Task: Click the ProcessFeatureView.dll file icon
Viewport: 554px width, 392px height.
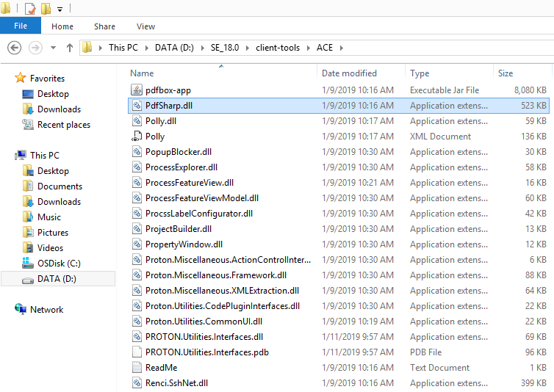Action: coord(137,183)
